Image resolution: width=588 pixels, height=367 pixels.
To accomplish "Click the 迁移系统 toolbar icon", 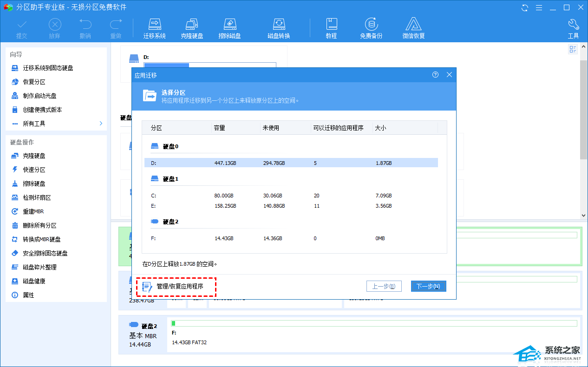I will click(154, 28).
